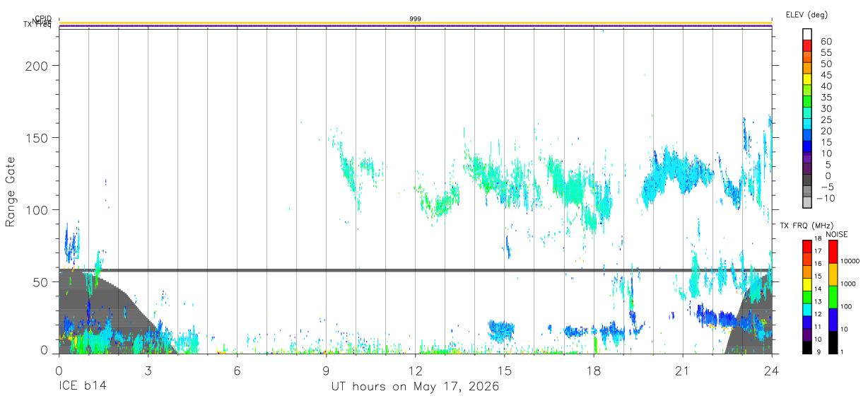Click the "12" UT hour tick label

[x=416, y=371]
